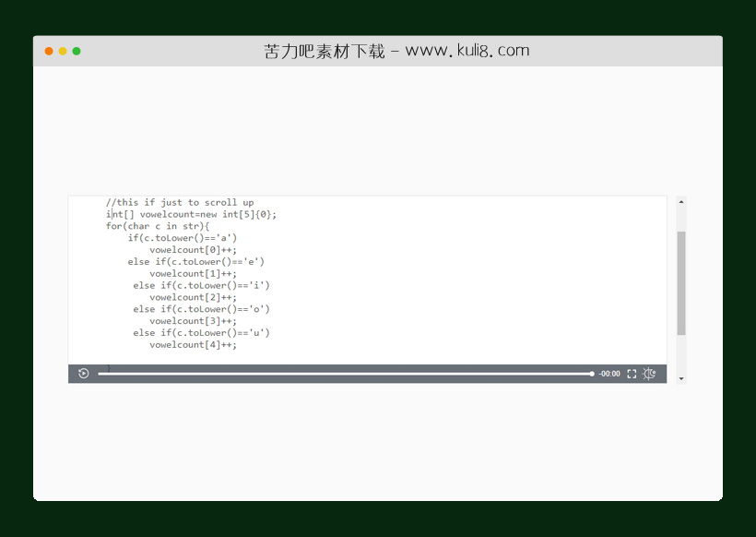Click the 'for(char c in str){' line
The height and width of the screenshot is (537, 756).
click(158, 226)
